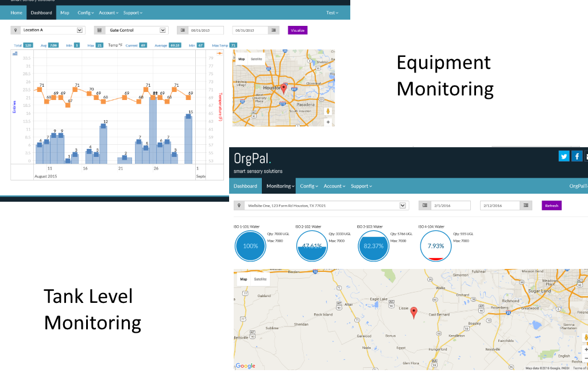The image size is (588, 377).
Task: Switch the wellsite map to Satellite view
Action: pos(260,279)
